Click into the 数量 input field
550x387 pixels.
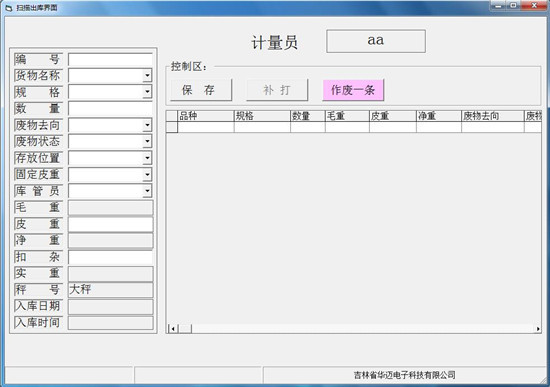(x=110, y=108)
